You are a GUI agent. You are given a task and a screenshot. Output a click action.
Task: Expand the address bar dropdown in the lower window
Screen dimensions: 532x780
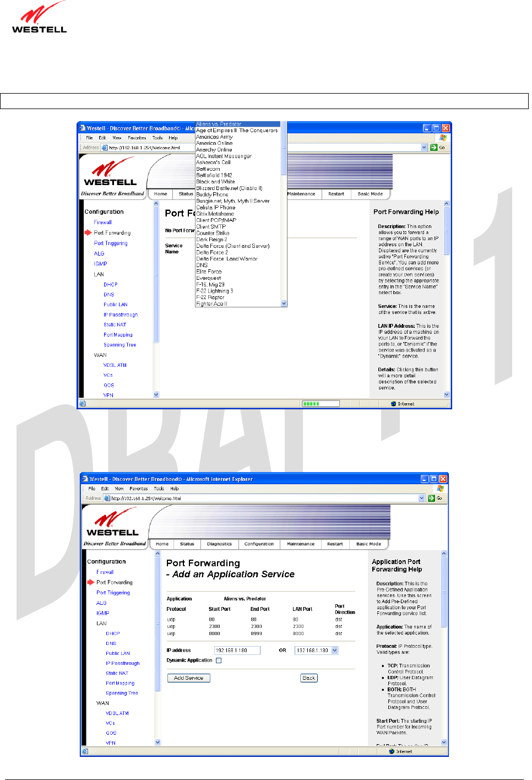(422, 498)
